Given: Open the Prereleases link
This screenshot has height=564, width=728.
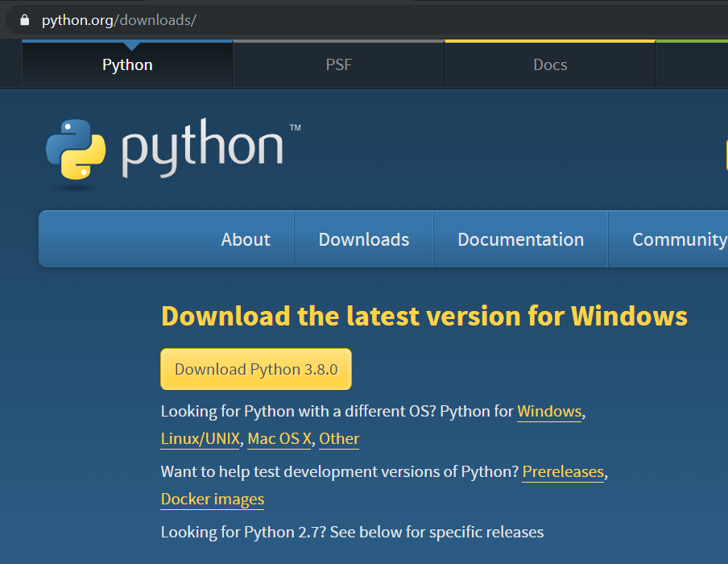Looking at the screenshot, I should tap(563, 471).
